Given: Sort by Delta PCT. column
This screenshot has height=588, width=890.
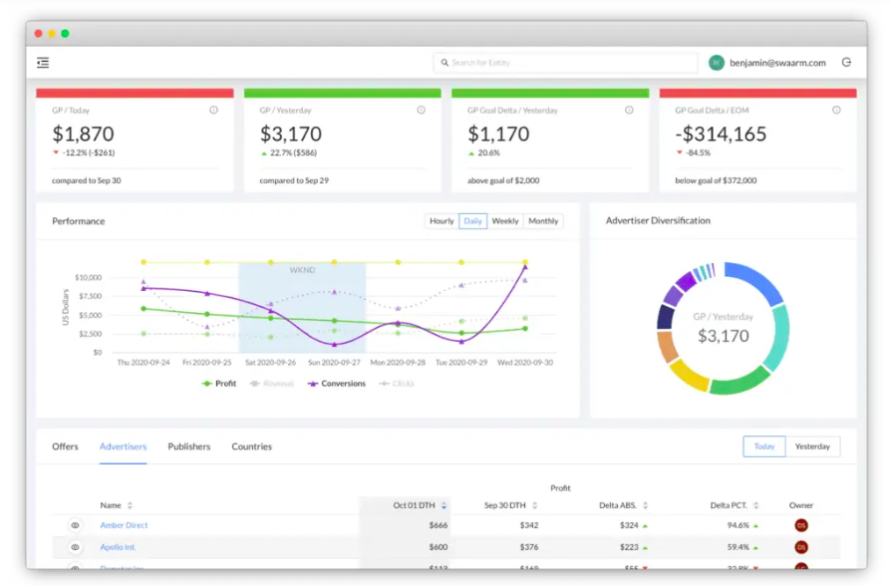Looking at the screenshot, I should tap(756, 505).
